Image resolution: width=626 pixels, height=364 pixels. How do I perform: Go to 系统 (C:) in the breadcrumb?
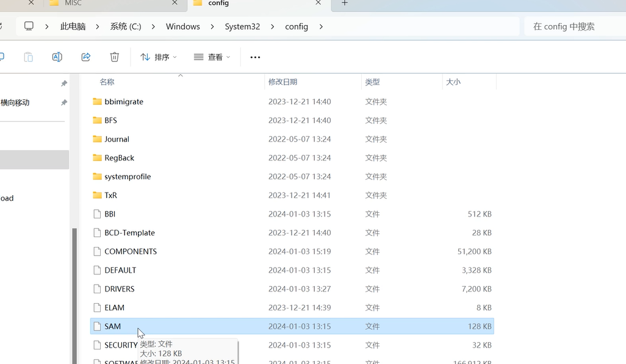[125, 27]
